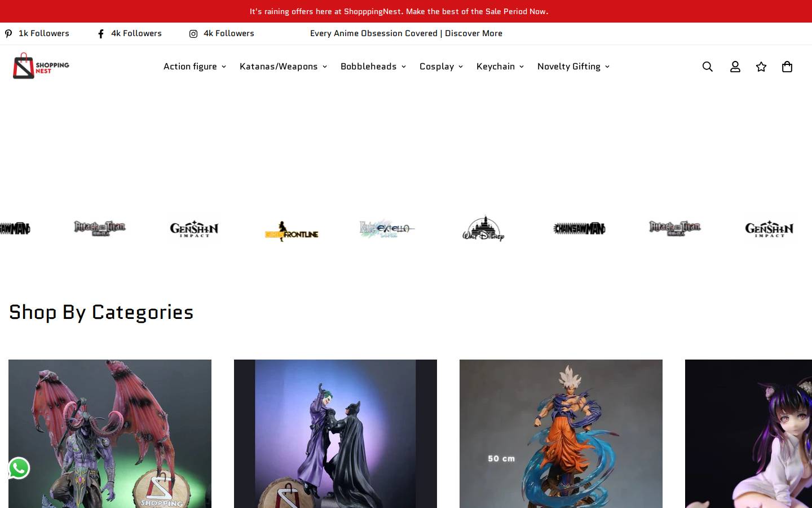The width and height of the screenshot is (812, 508).
Task: Open WhatsApp chat bubble
Action: coord(19,468)
